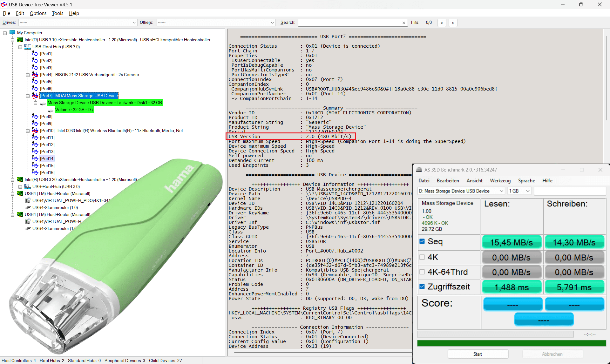Click the Intel USB 3.20 host controller icon

[20, 179]
